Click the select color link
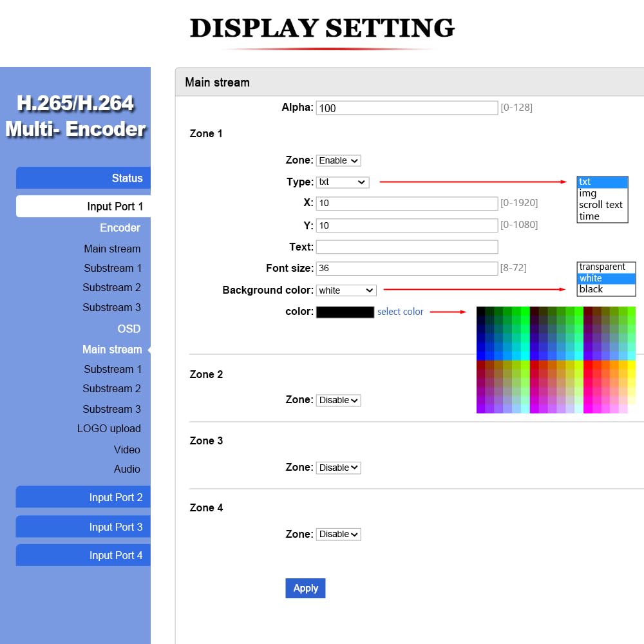The image size is (644, 644). [x=400, y=312]
